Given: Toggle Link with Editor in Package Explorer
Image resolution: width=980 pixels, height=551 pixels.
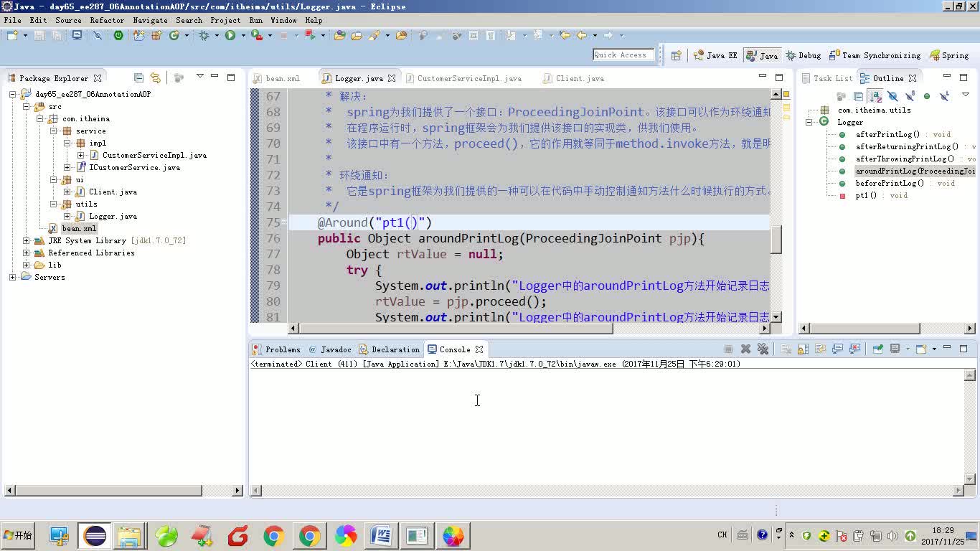Looking at the screenshot, I should click(x=156, y=77).
